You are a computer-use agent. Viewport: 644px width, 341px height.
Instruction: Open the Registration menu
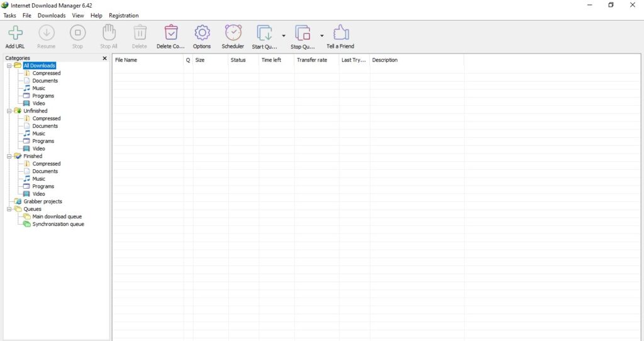point(124,16)
